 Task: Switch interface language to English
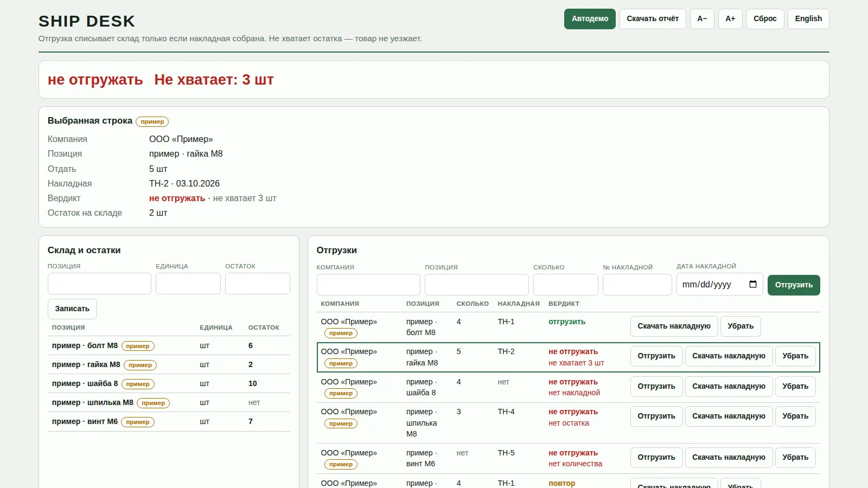coord(808,19)
